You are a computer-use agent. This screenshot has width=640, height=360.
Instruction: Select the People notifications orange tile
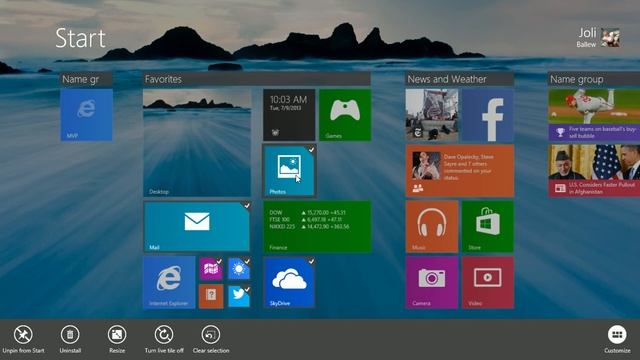(x=460, y=171)
